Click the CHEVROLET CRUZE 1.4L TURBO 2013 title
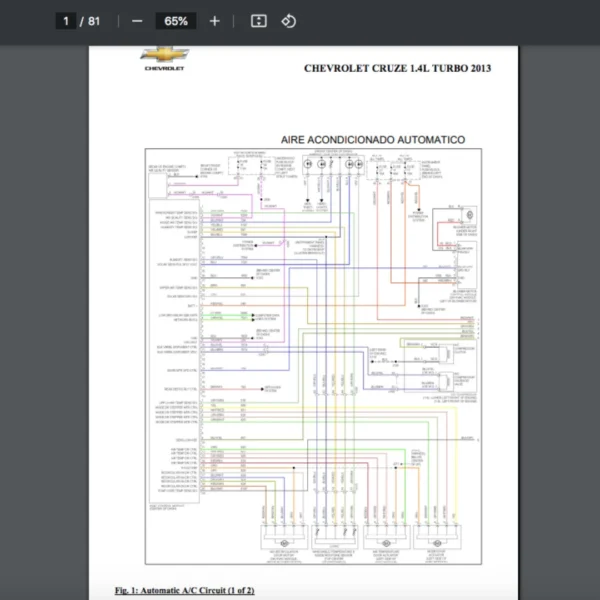 (397, 68)
